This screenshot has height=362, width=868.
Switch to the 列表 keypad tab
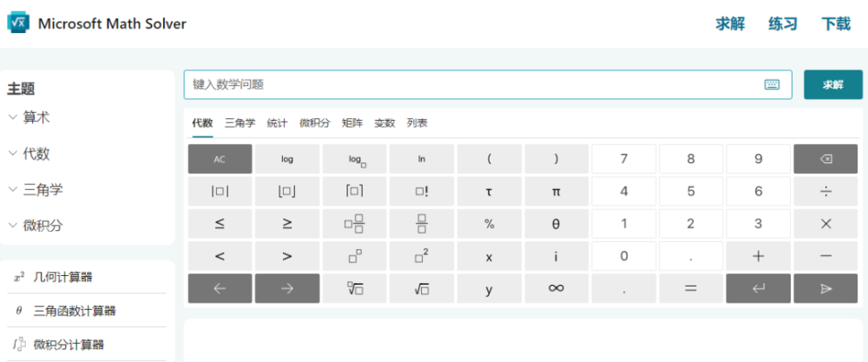tap(417, 123)
